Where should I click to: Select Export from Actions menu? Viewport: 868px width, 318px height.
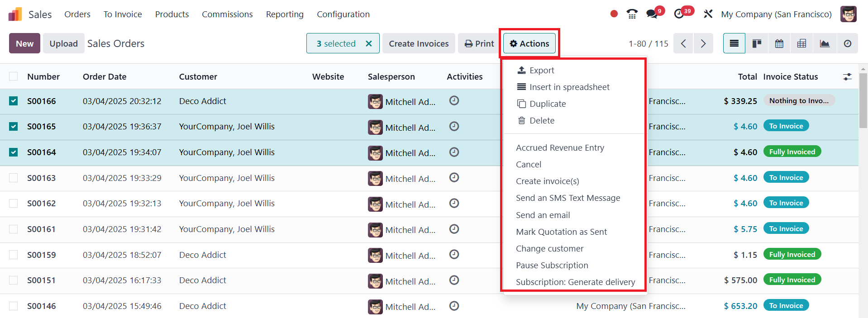pyautogui.click(x=542, y=70)
